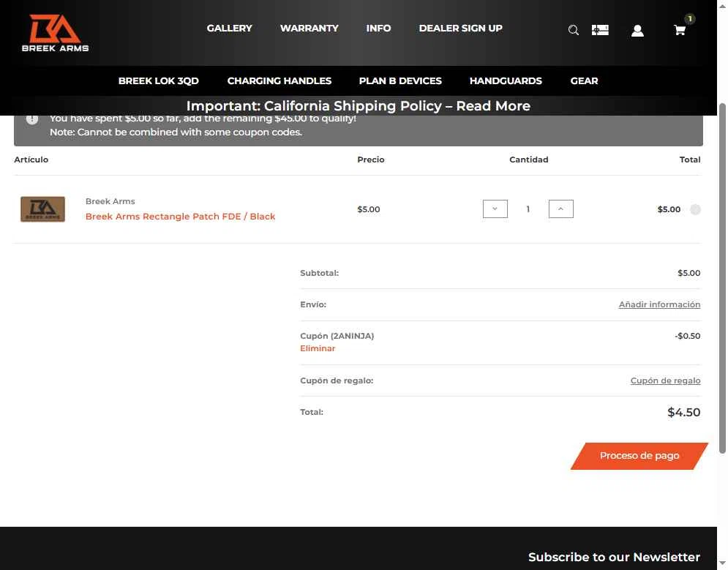Go to Handguards category
728x570 pixels.
point(506,80)
